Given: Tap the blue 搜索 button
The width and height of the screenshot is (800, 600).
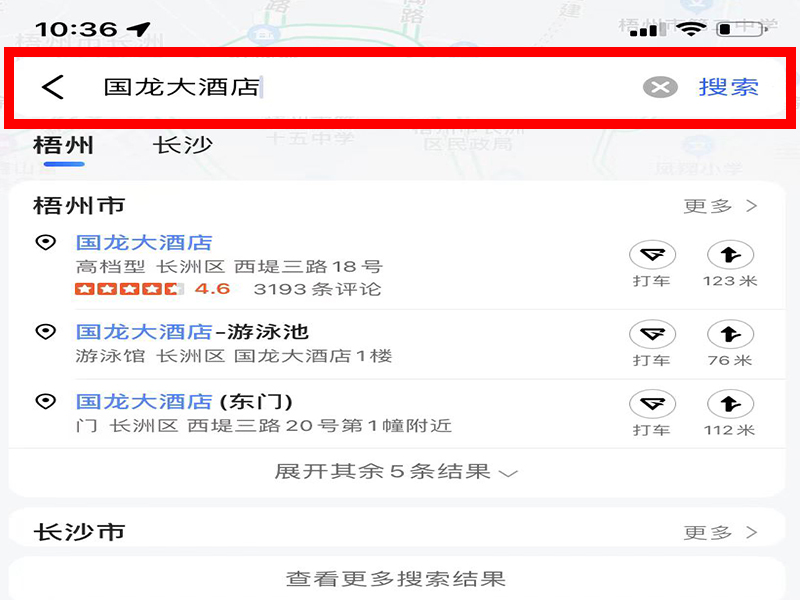Looking at the screenshot, I should 729,87.
